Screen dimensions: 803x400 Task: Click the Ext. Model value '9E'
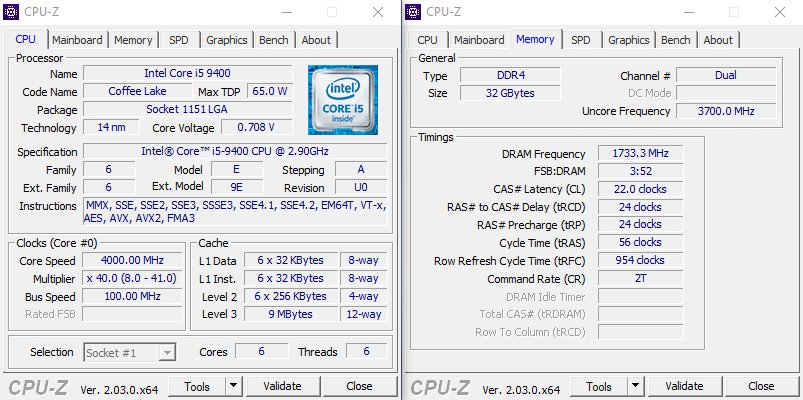pyautogui.click(x=237, y=187)
